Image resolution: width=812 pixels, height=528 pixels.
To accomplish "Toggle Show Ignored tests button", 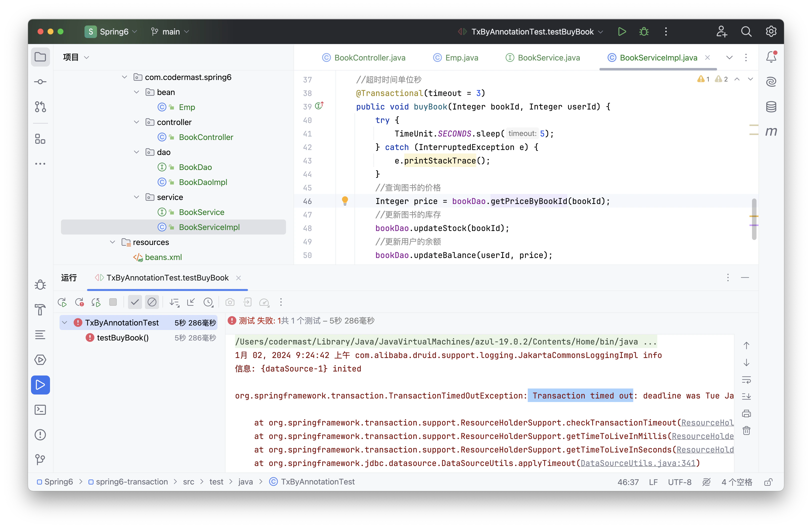I will click(x=152, y=302).
